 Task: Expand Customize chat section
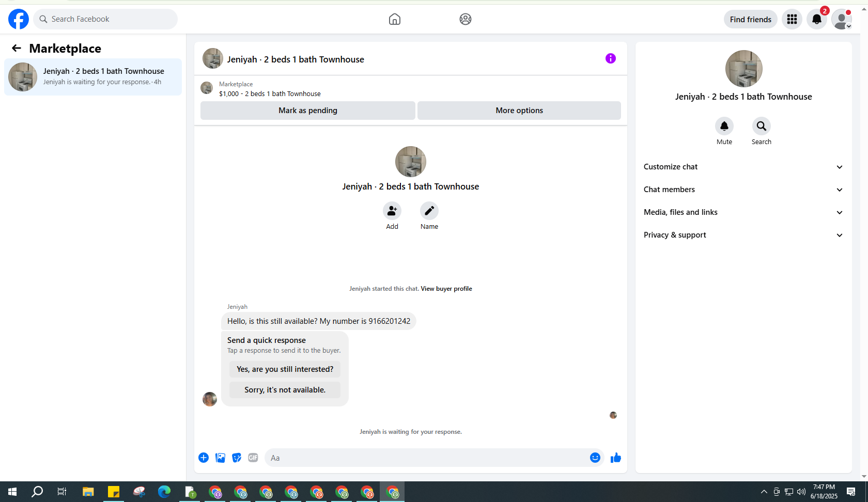(743, 167)
